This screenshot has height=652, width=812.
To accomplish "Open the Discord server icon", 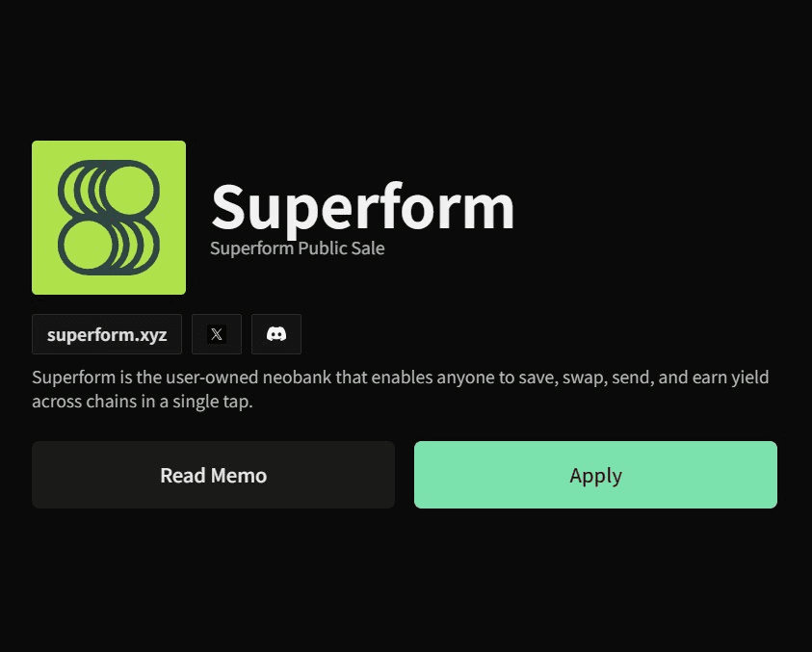I will click(276, 334).
